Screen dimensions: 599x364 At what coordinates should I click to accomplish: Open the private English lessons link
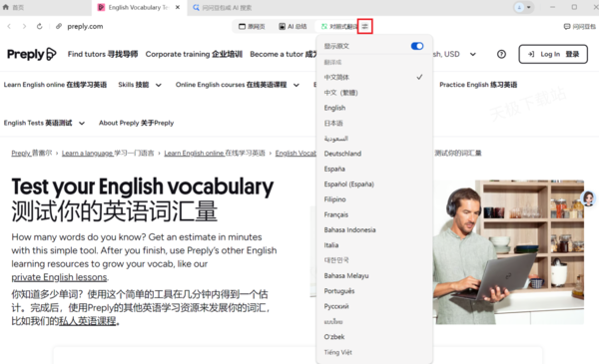59,277
